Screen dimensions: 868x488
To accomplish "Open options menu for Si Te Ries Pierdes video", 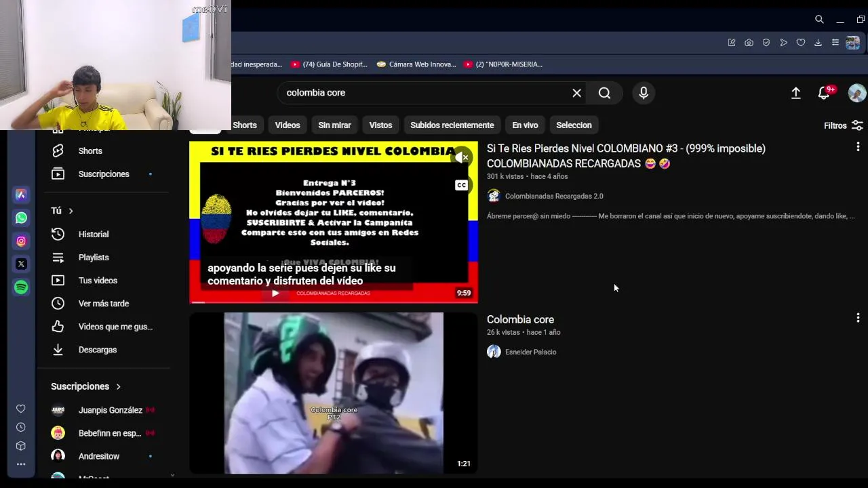I will click(858, 146).
